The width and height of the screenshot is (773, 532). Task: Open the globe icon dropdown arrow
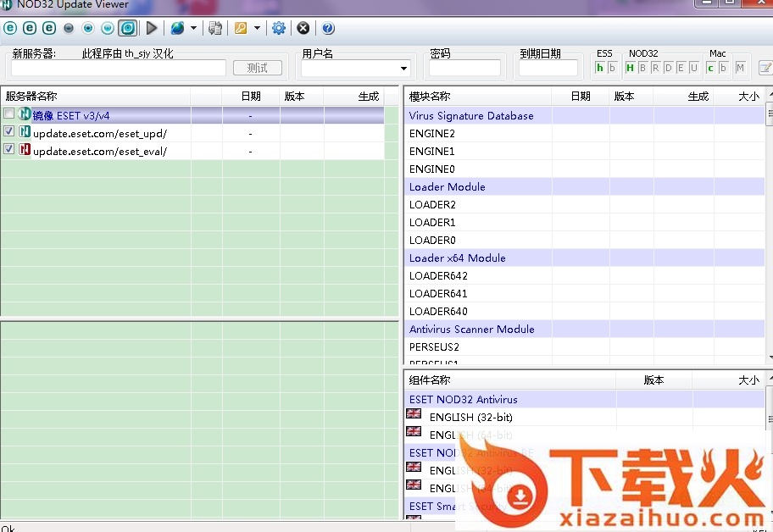click(x=193, y=28)
